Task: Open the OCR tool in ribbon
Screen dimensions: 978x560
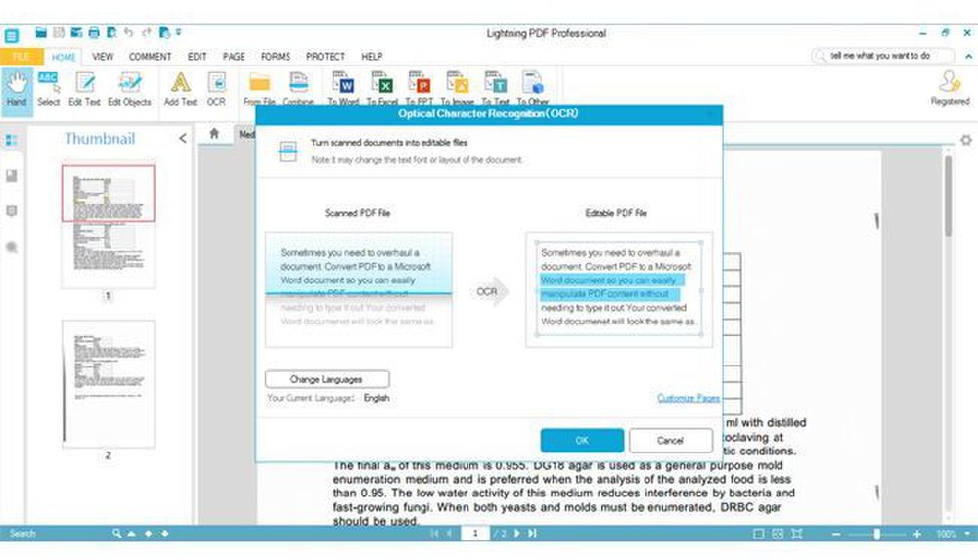Action: coord(216,89)
